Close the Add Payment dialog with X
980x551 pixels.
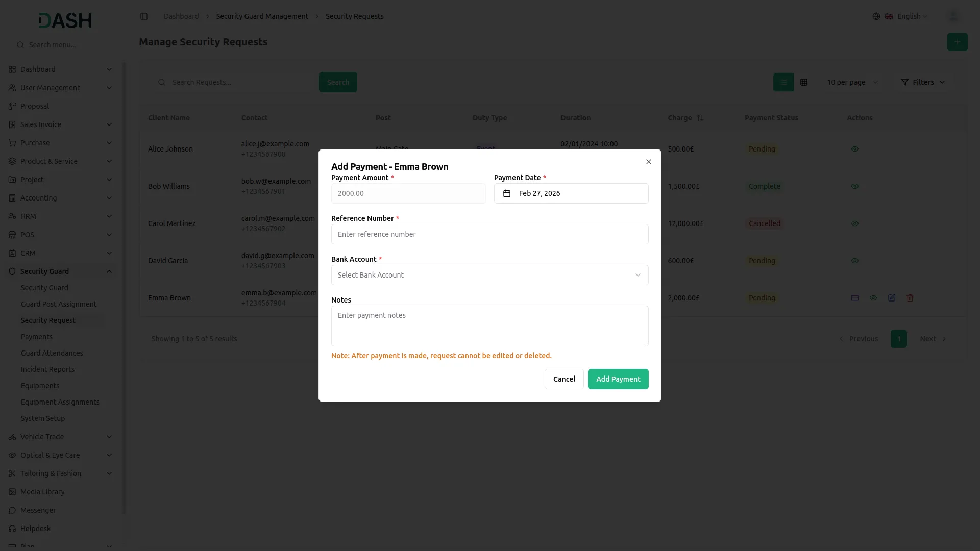tap(649, 162)
